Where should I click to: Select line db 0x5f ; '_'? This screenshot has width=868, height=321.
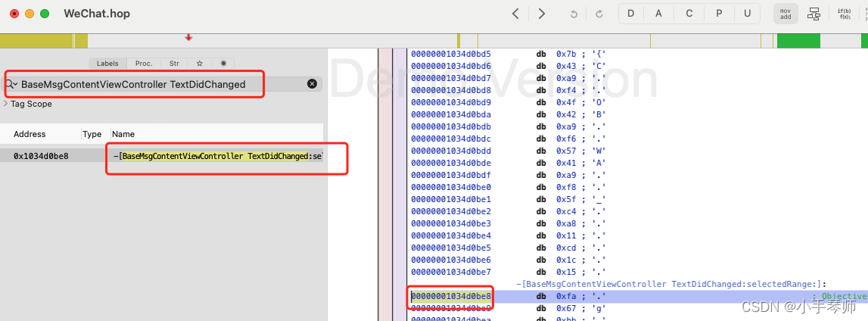click(571, 199)
